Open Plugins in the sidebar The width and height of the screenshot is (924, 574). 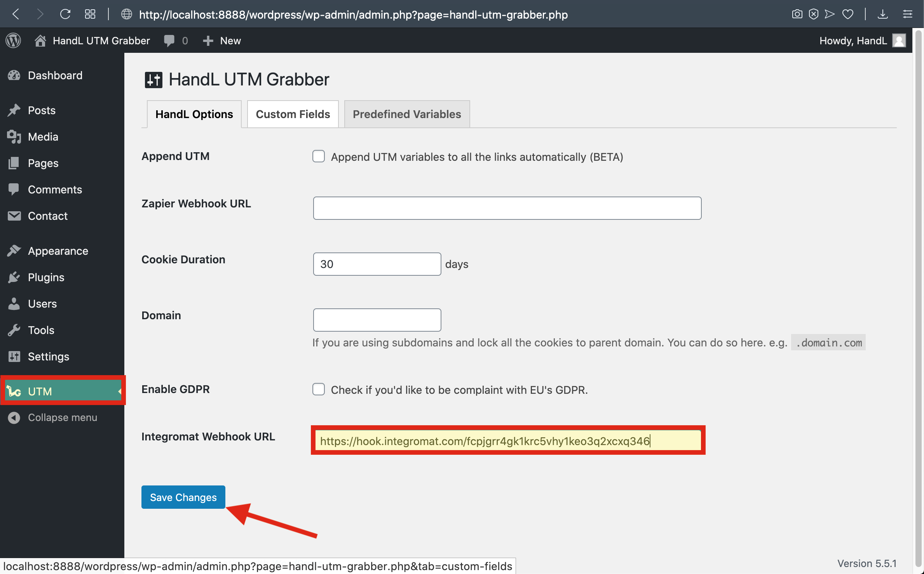click(46, 277)
